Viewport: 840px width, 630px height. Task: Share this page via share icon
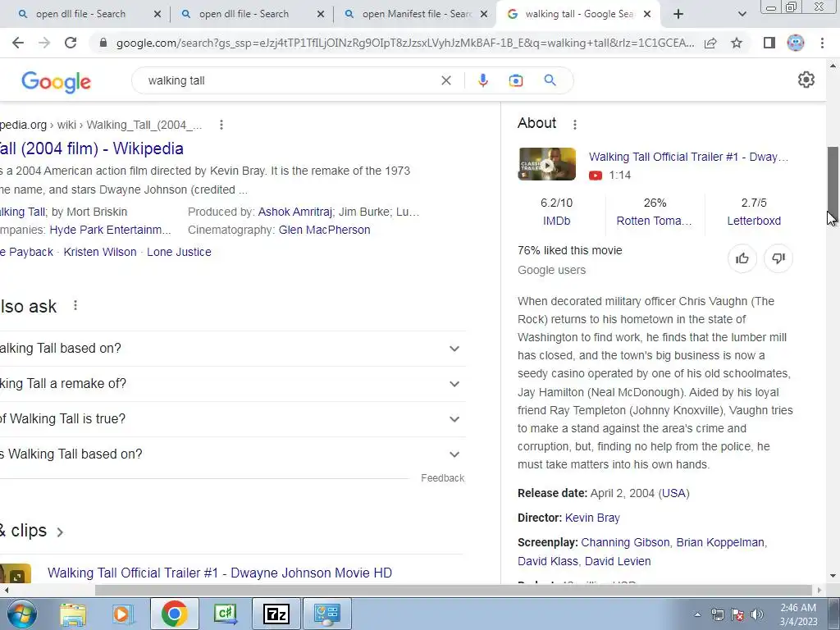(710, 43)
